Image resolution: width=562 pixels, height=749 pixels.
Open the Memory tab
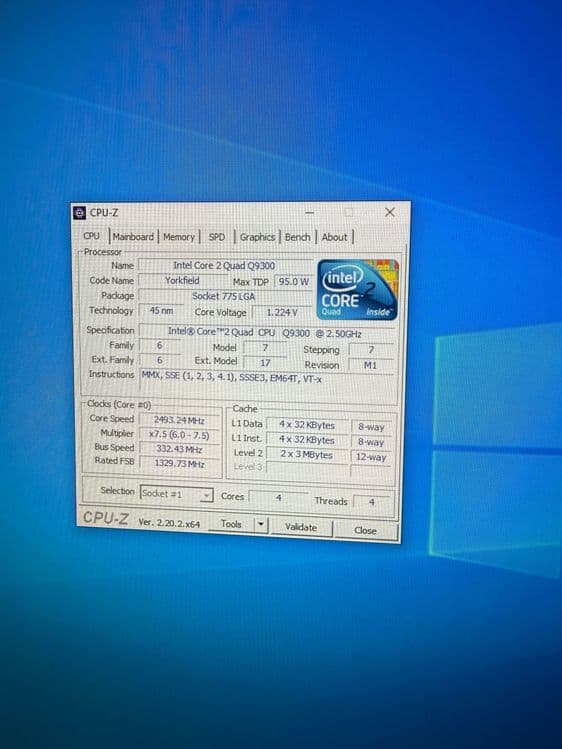coord(179,237)
